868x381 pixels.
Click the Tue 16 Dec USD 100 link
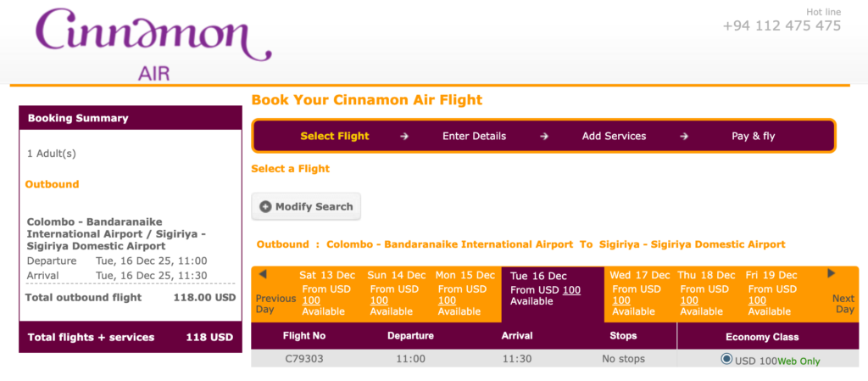pos(572,290)
